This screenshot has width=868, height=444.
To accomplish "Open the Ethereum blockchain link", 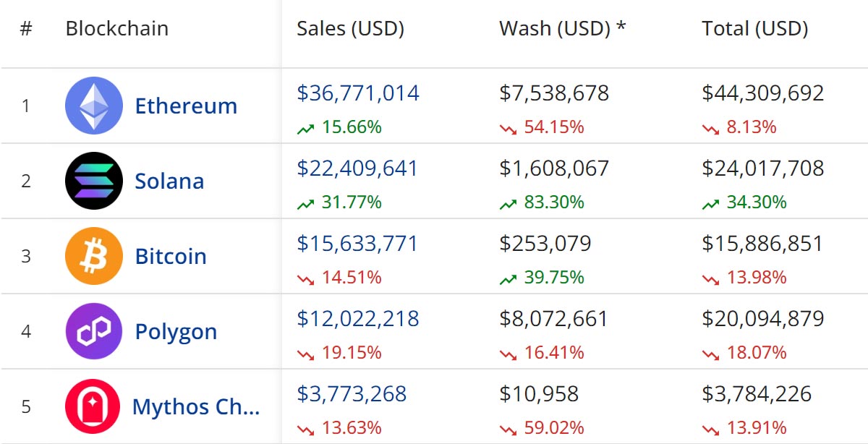I will tap(186, 106).
